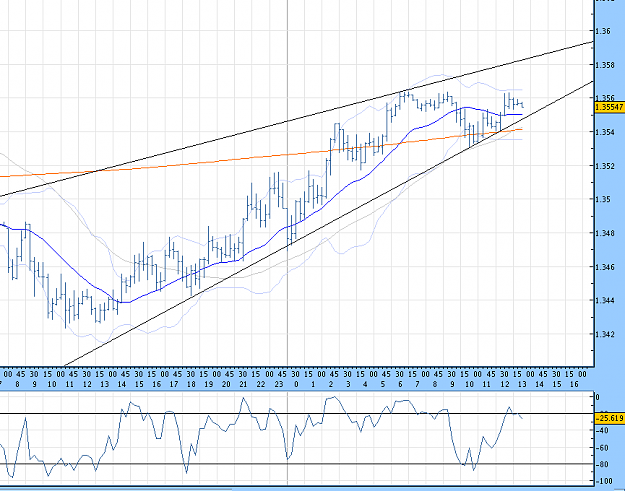Click the hour 23 time axis label

point(278,384)
